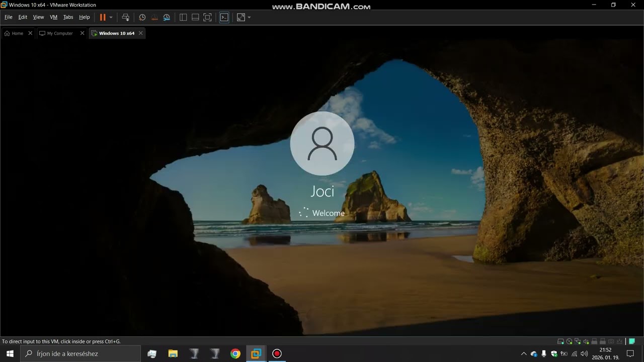Open the Wi-Fi network tray icon
The width and height of the screenshot is (644, 362).
point(574,353)
